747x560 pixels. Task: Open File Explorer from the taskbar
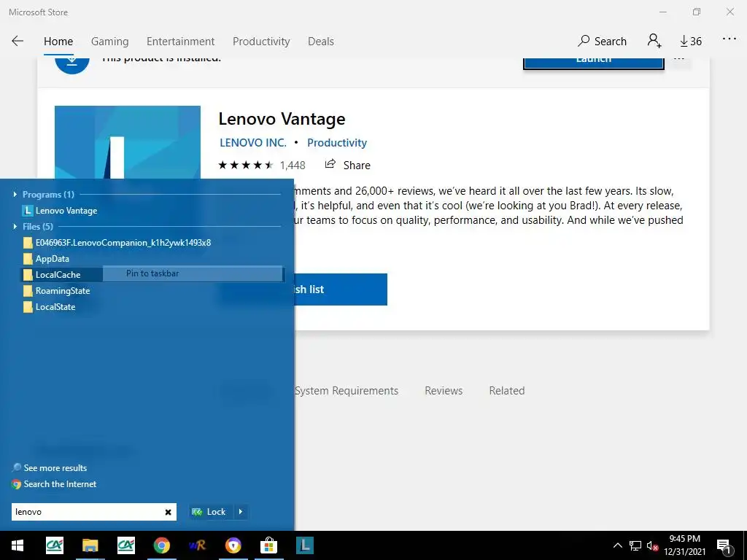pos(90,545)
